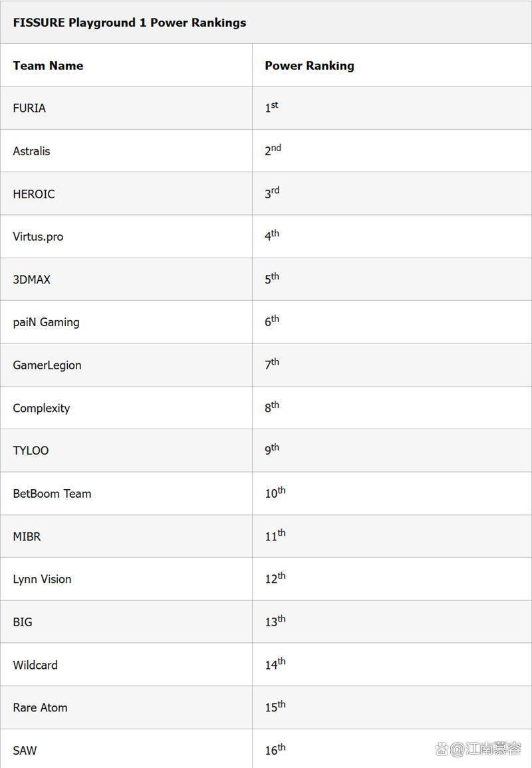The image size is (532, 768).
Task: Click the Complexity team cell
Action: click(126, 408)
